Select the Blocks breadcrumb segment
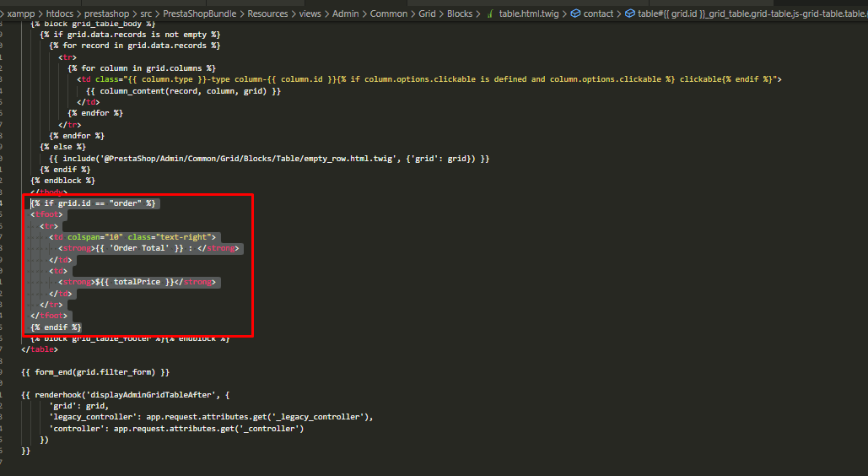Image resolution: width=868 pixels, height=476 pixels. coord(460,14)
